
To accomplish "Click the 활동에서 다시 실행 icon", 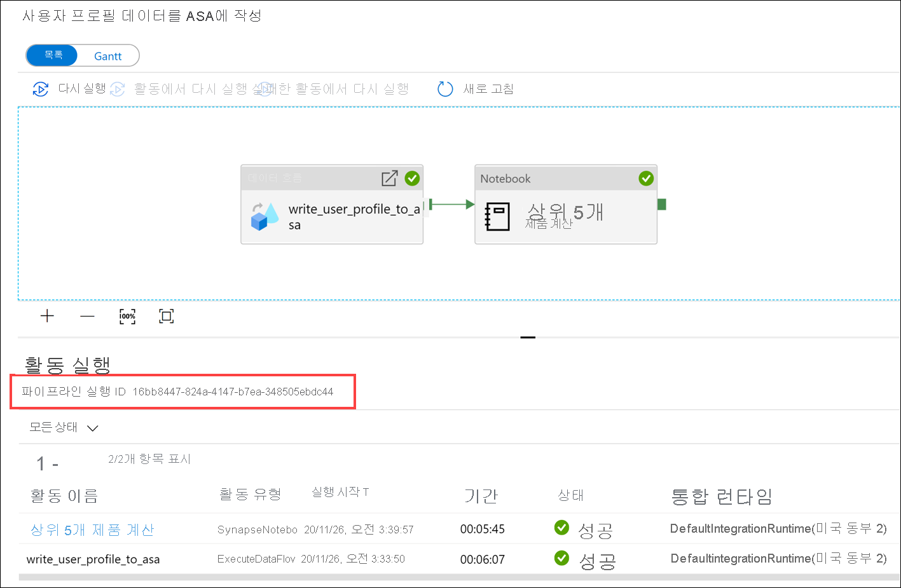I will (x=118, y=89).
